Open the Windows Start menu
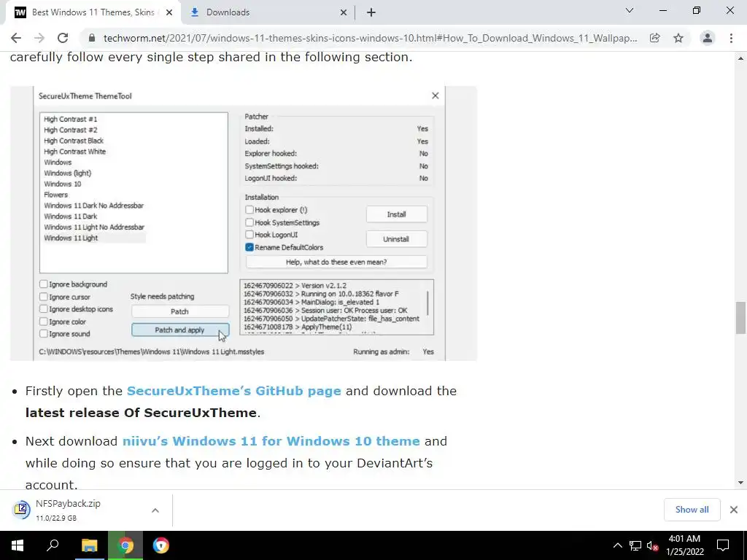Screen dimensions: 747x560 pos(18,545)
